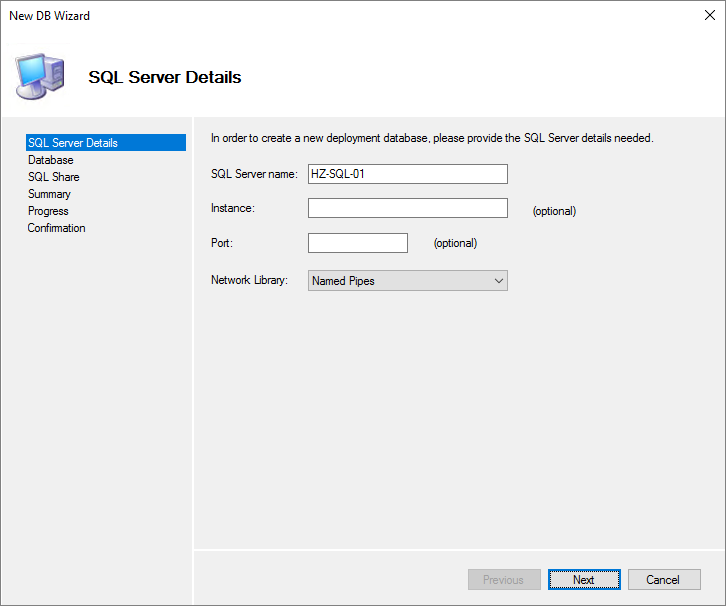Expand the Named Pipes Network Library dropdown
Screen dimensions: 726x606
[407, 281]
